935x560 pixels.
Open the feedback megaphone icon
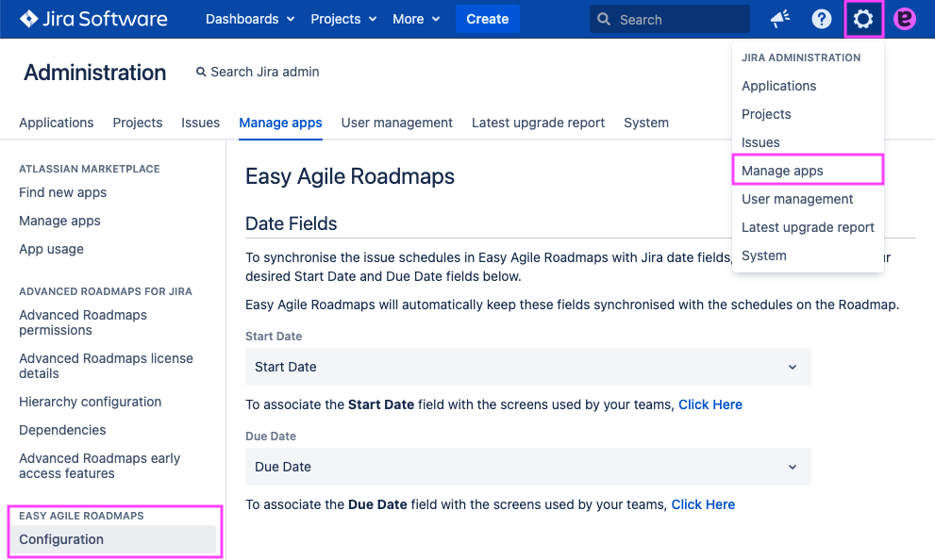coord(779,19)
